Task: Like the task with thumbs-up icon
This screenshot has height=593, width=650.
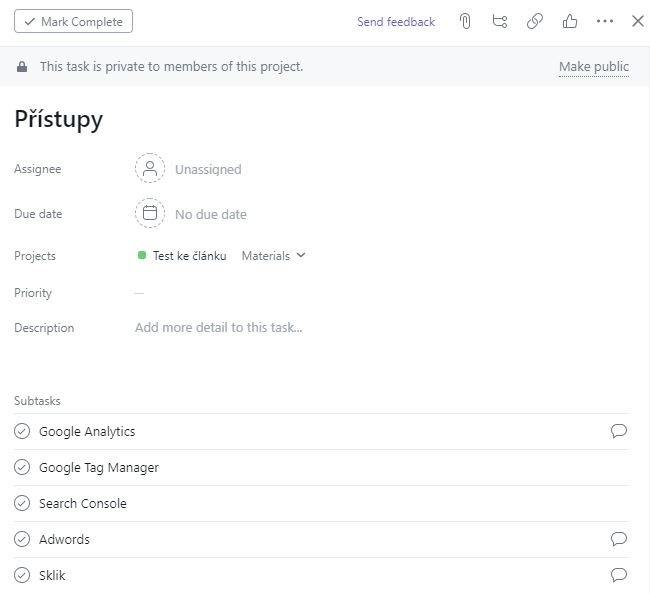Action: (570, 21)
